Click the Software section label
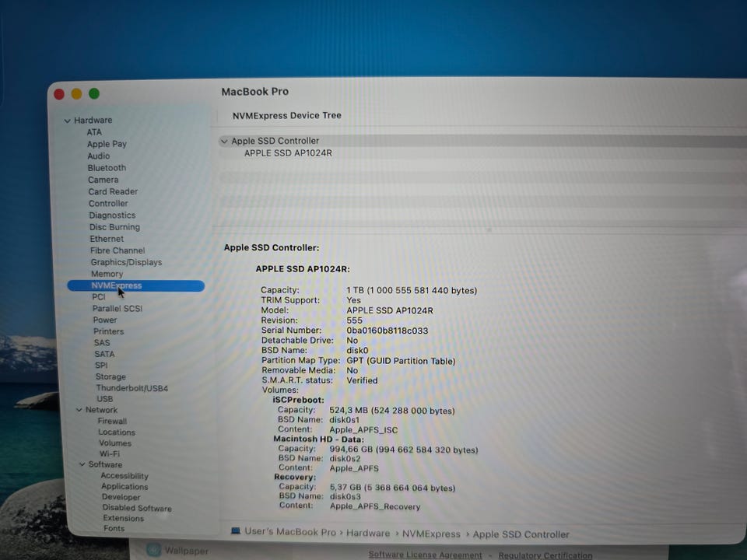 [105, 464]
